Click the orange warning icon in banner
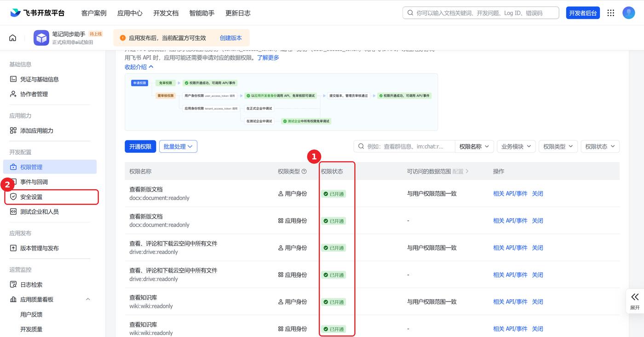The width and height of the screenshot is (644, 337). click(123, 38)
